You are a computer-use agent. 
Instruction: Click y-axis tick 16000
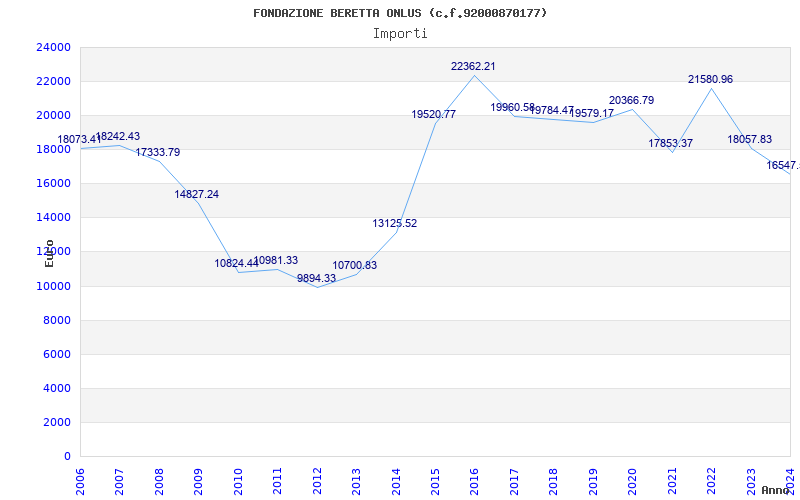tap(54, 184)
